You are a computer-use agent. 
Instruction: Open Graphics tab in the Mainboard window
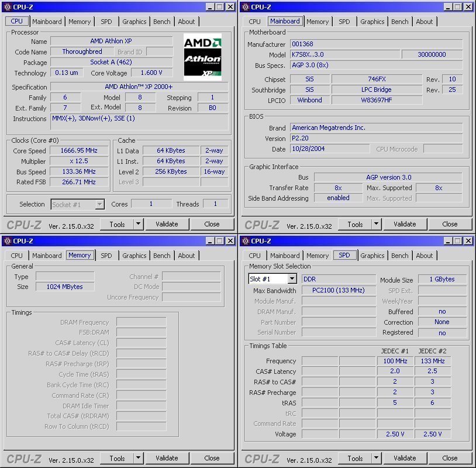coord(372,22)
